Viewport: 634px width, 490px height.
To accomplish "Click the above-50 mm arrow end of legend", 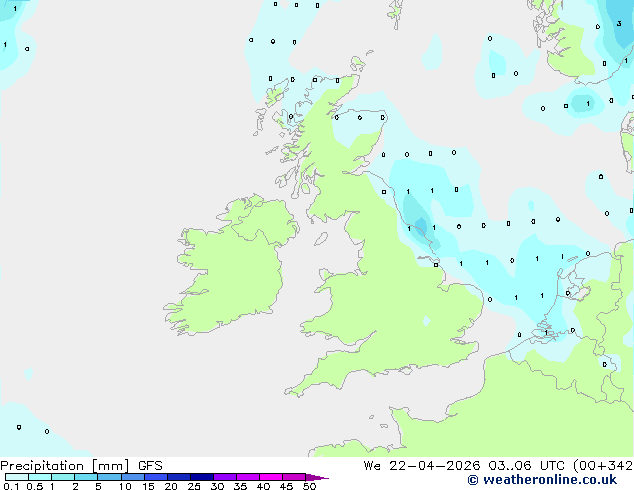I will [x=317, y=477].
